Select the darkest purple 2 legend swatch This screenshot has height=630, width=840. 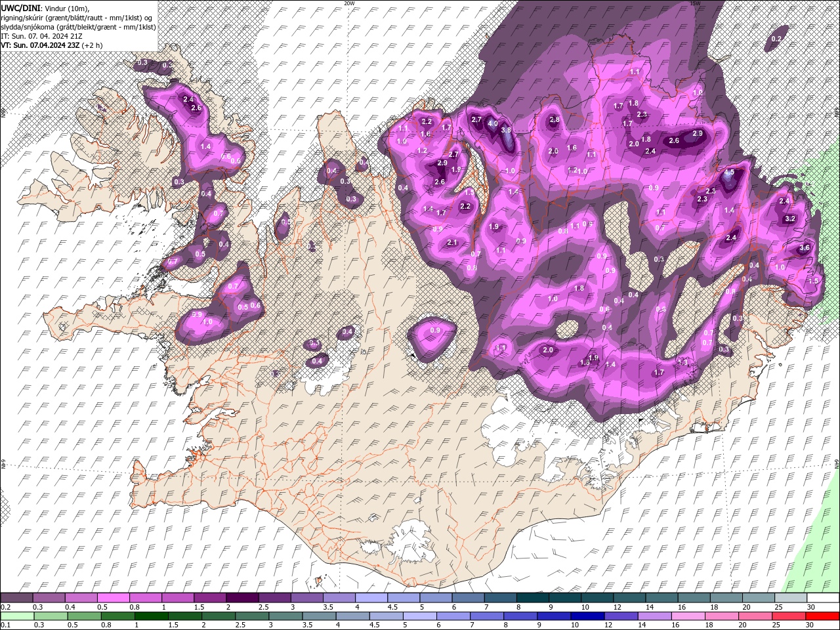coord(241,598)
